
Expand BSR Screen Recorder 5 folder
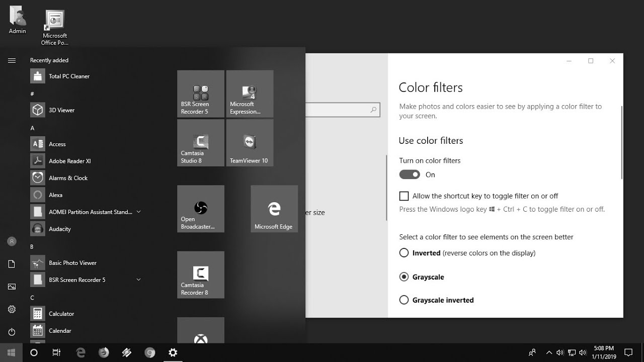[138, 280]
